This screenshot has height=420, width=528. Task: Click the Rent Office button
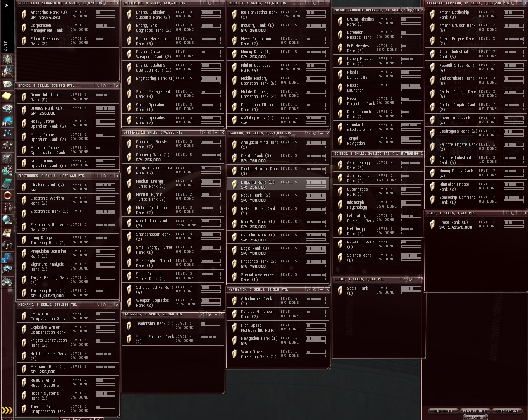coord(443,411)
